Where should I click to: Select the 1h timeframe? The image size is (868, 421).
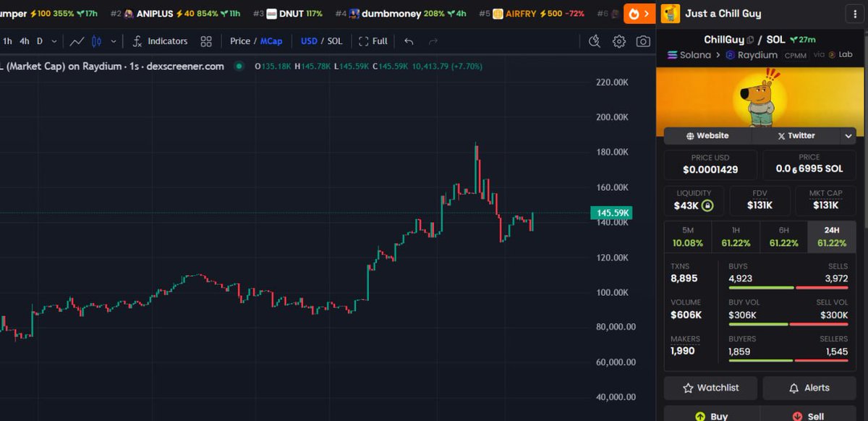coord(7,41)
